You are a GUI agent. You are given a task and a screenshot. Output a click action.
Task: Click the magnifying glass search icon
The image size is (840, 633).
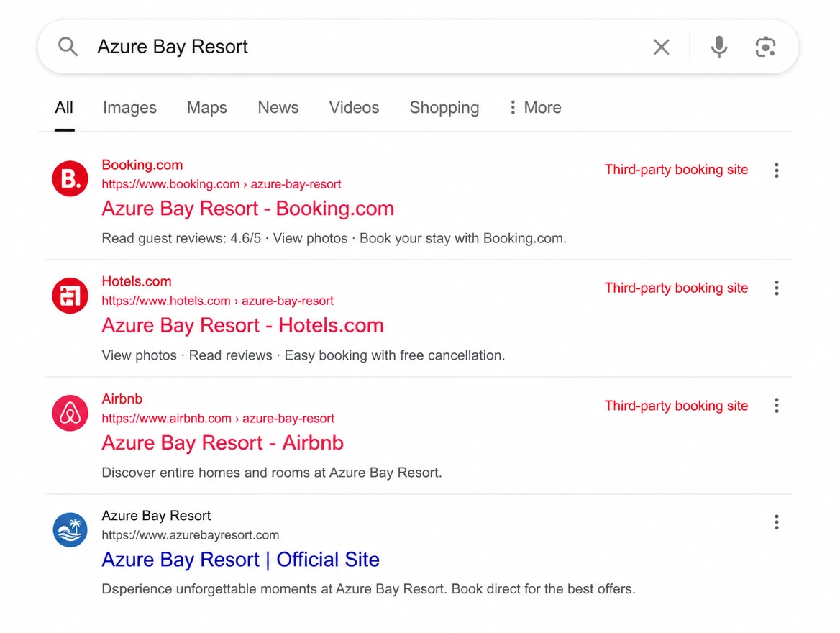pyautogui.click(x=68, y=47)
